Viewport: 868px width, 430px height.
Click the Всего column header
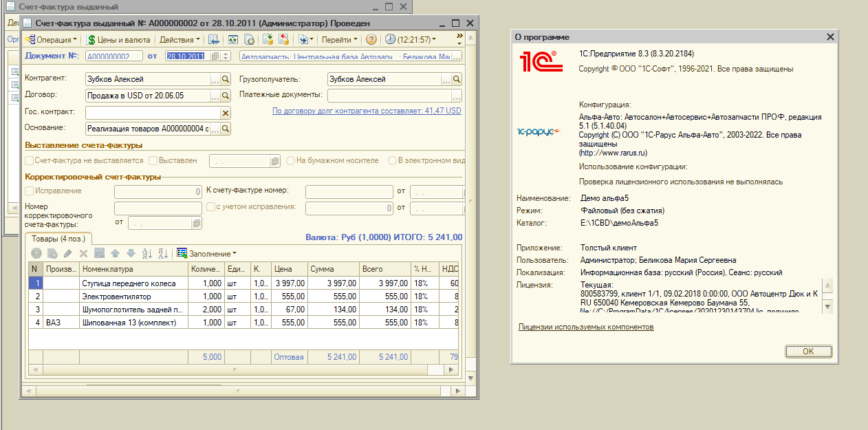pos(384,269)
